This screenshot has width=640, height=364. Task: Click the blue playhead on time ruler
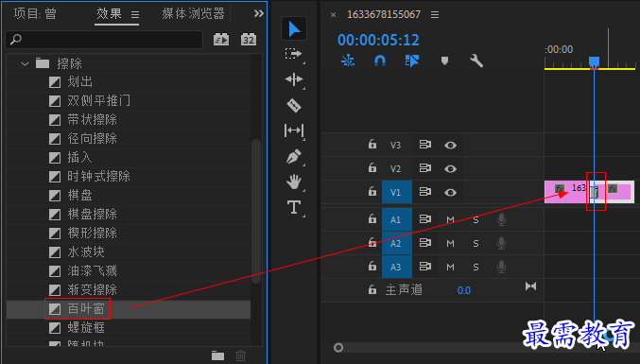click(x=594, y=62)
